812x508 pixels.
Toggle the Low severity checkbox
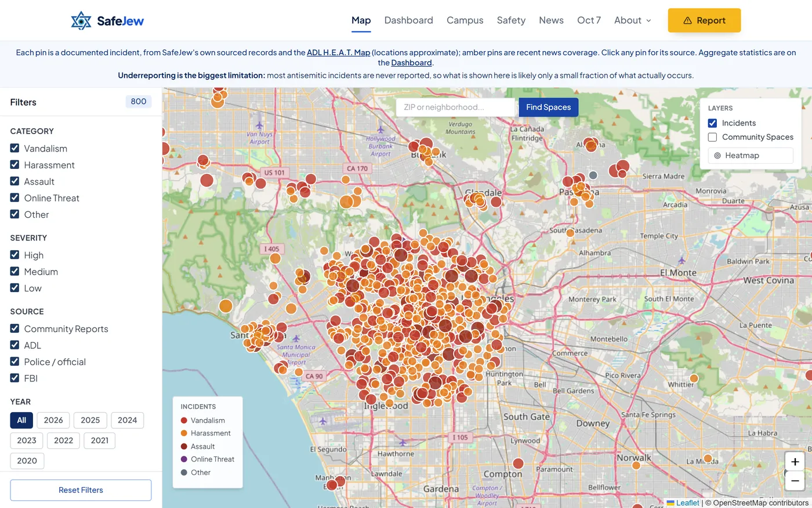pyautogui.click(x=15, y=287)
